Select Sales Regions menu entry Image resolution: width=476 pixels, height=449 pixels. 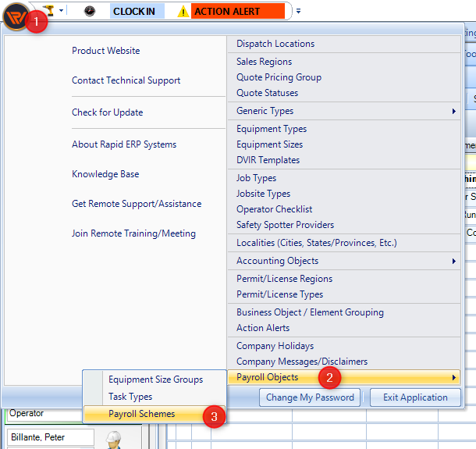coord(343,62)
